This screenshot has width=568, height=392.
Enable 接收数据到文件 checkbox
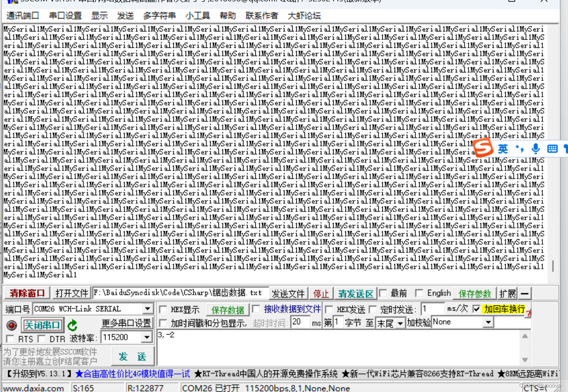(x=256, y=309)
